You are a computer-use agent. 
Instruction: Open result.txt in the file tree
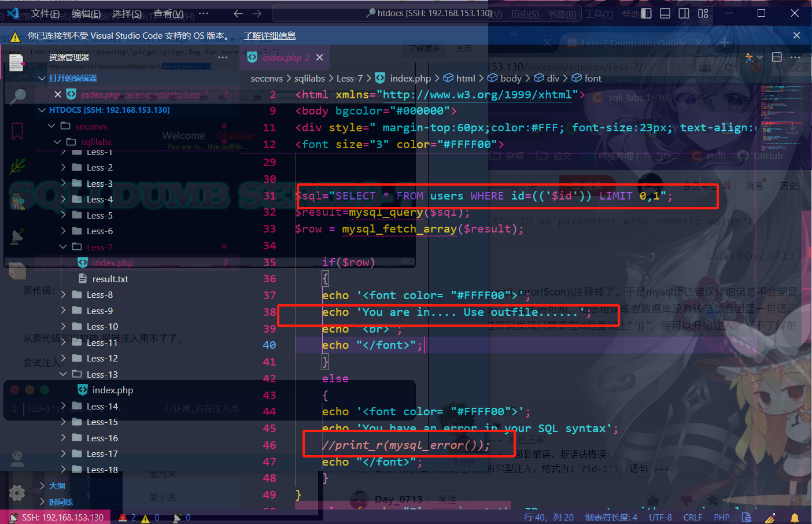[x=110, y=279]
